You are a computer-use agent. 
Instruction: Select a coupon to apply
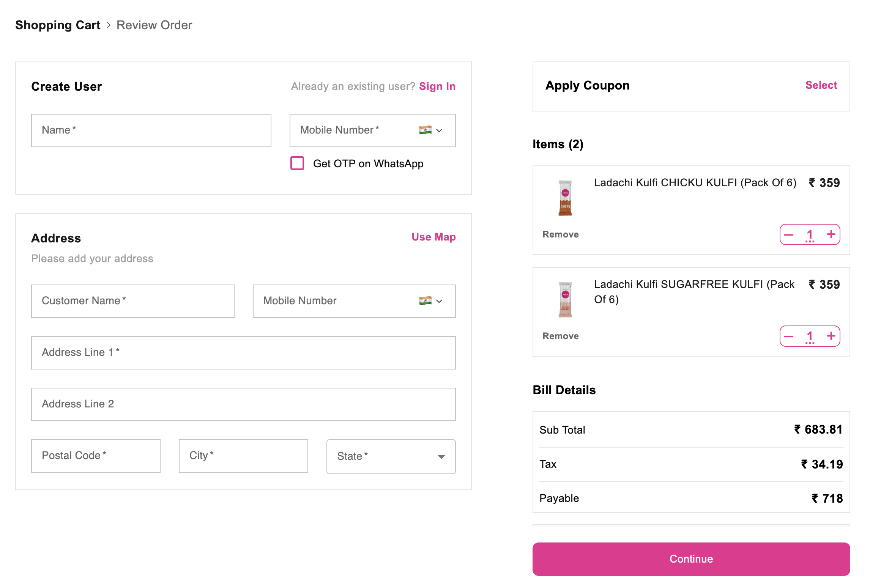(821, 85)
